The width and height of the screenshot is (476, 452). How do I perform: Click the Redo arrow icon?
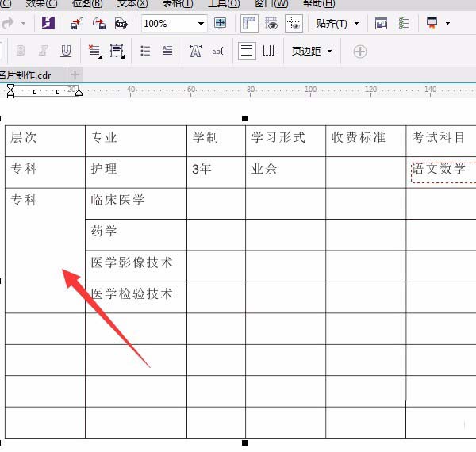point(8,23)
